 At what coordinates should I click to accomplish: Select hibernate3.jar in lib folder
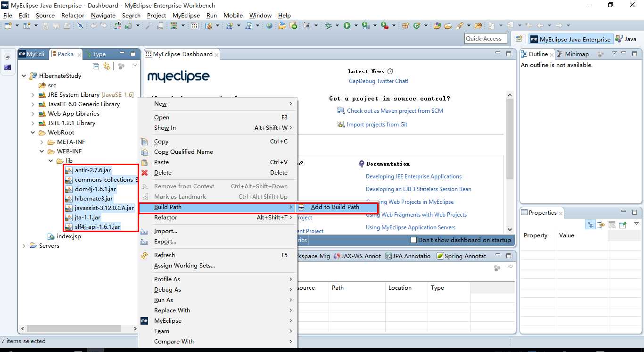coord(94,199)
